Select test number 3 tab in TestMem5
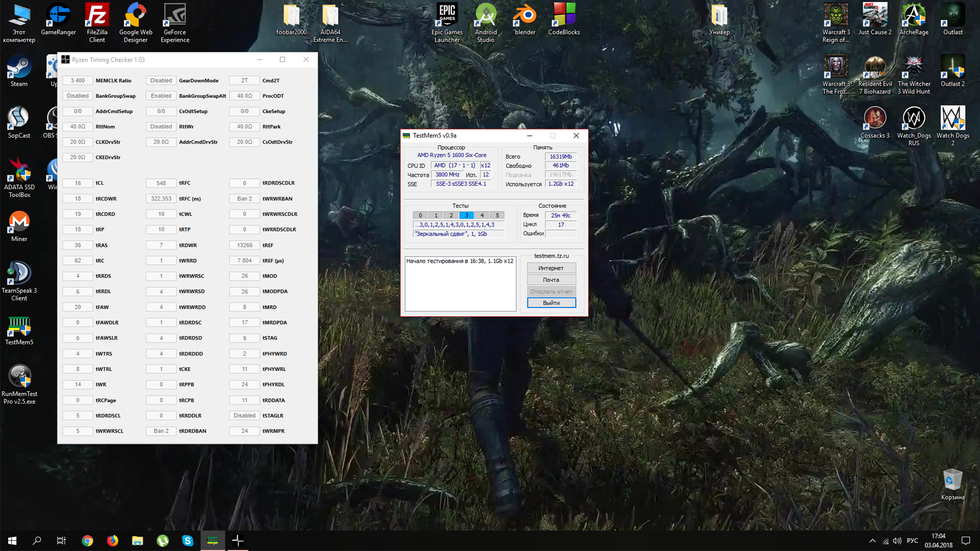The height and width of the screenshot is (551, 980). (466, 215)
